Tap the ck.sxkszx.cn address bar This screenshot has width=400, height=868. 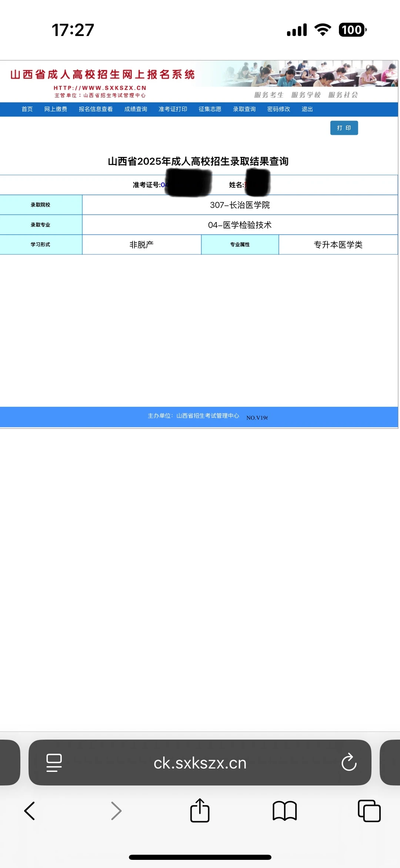(x=200, y=762)
